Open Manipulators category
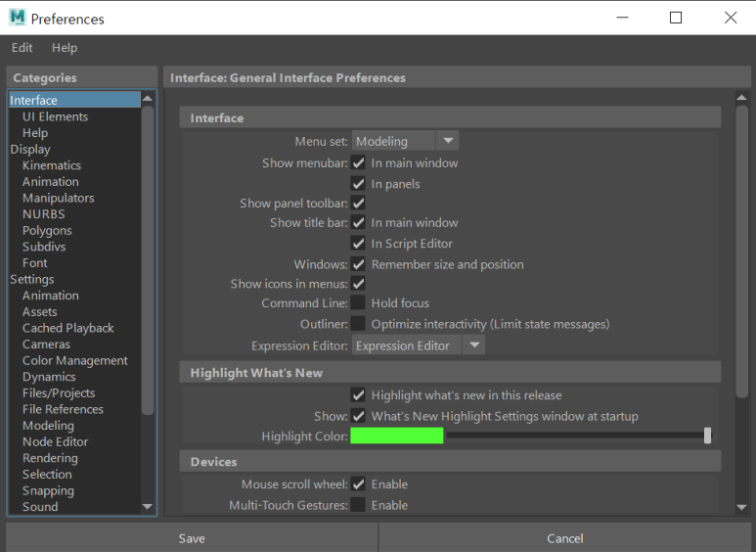Viewport: 756px width, 552px height. [59, 198]
